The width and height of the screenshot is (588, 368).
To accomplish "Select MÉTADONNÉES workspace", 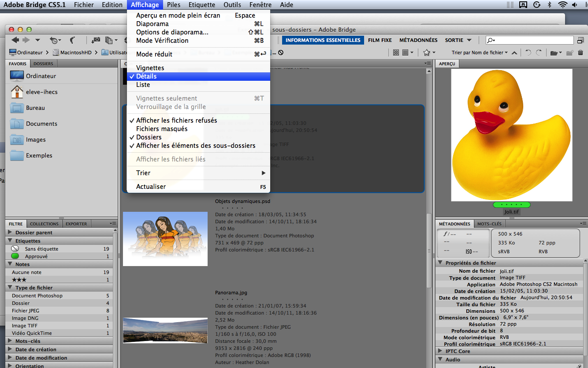I will click(x=418, y=40).
